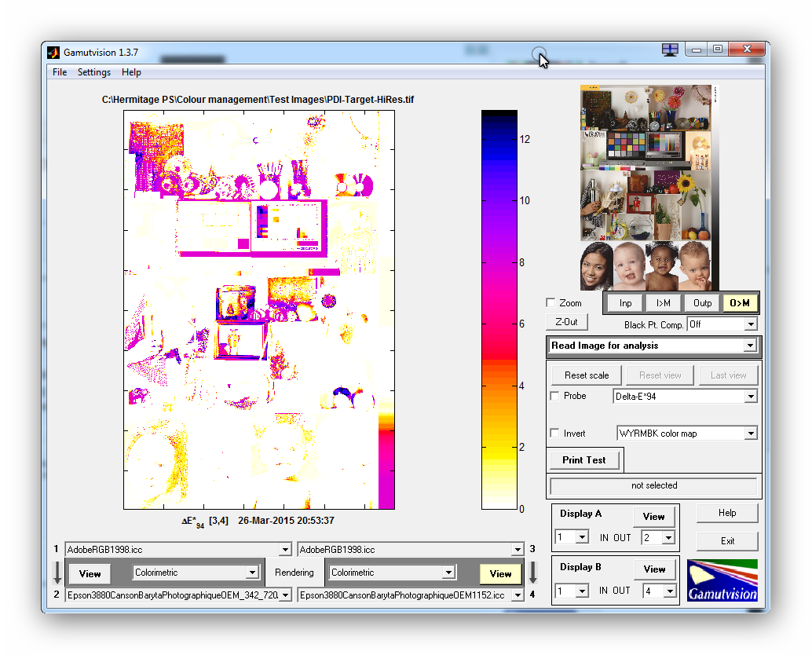Click the left down-arrow beside profile 1
Screen dimensions: 812x655
(58, 573)
